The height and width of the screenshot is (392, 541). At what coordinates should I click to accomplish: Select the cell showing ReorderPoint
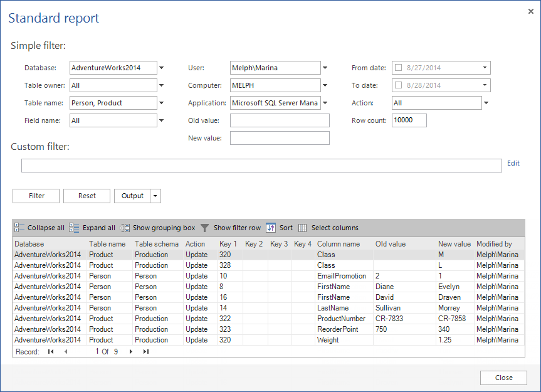(x=344, y=329)
